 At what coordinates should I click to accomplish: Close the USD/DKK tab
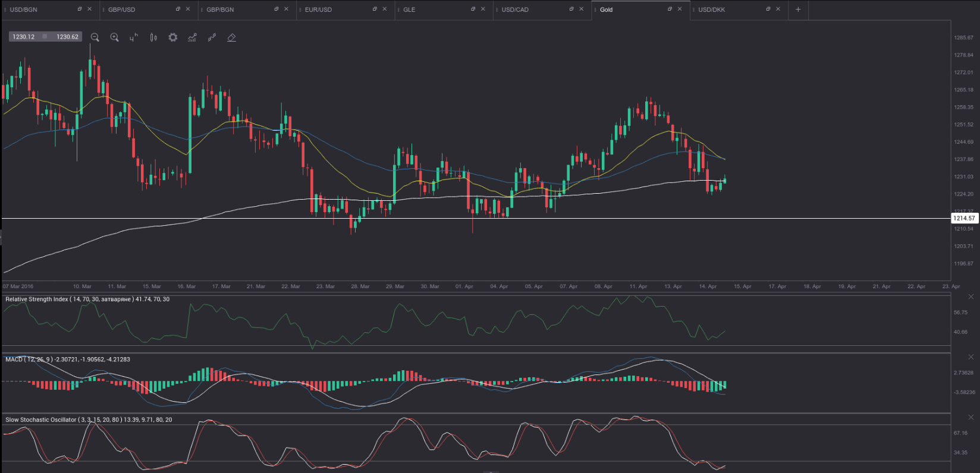coord(778,9)
